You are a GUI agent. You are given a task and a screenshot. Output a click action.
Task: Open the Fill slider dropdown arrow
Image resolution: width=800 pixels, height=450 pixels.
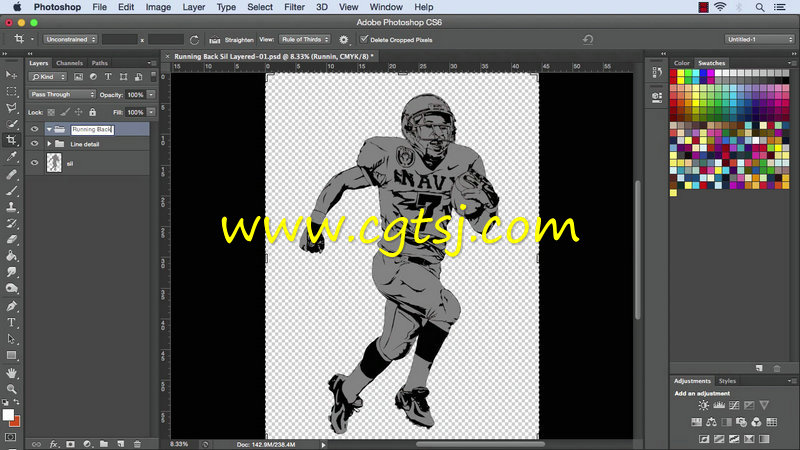[151, 112]
